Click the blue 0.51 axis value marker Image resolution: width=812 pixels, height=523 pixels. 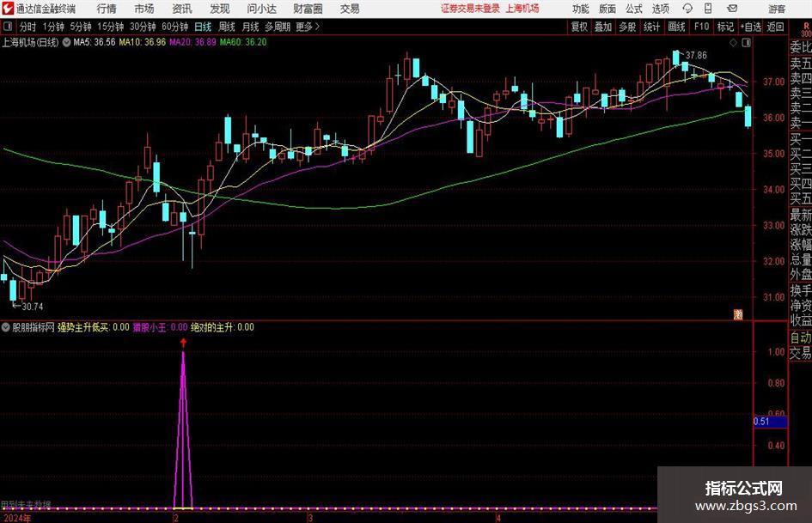coord(770,422)
